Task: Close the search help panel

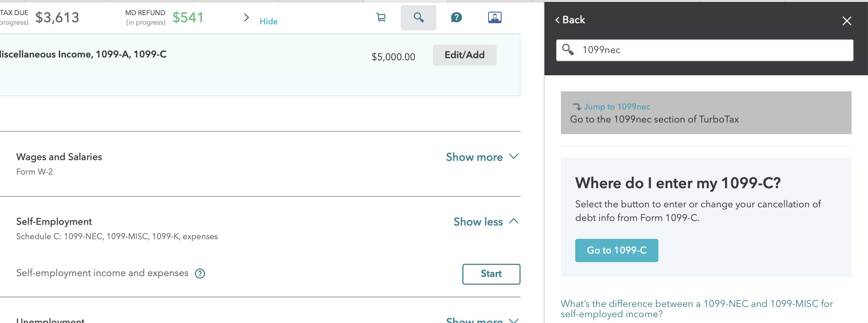Action: click(846, 21)
